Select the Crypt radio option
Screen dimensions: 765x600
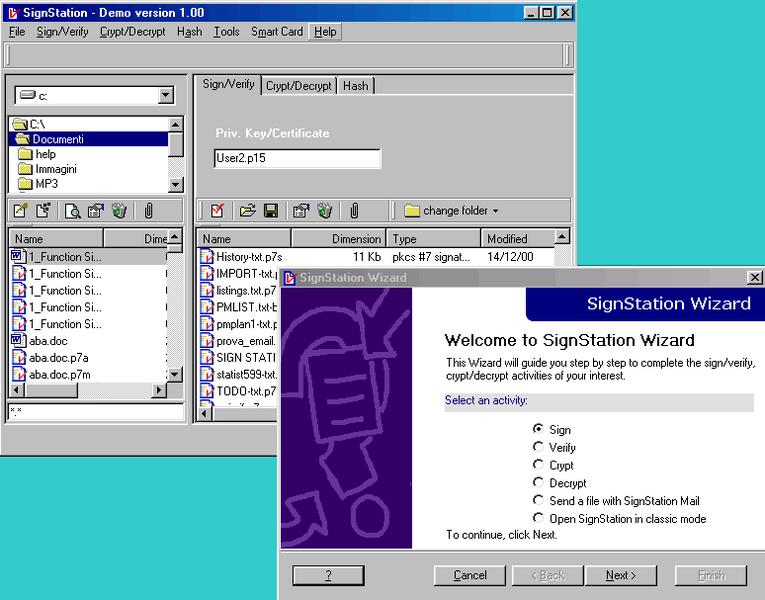tap(538, 464)
